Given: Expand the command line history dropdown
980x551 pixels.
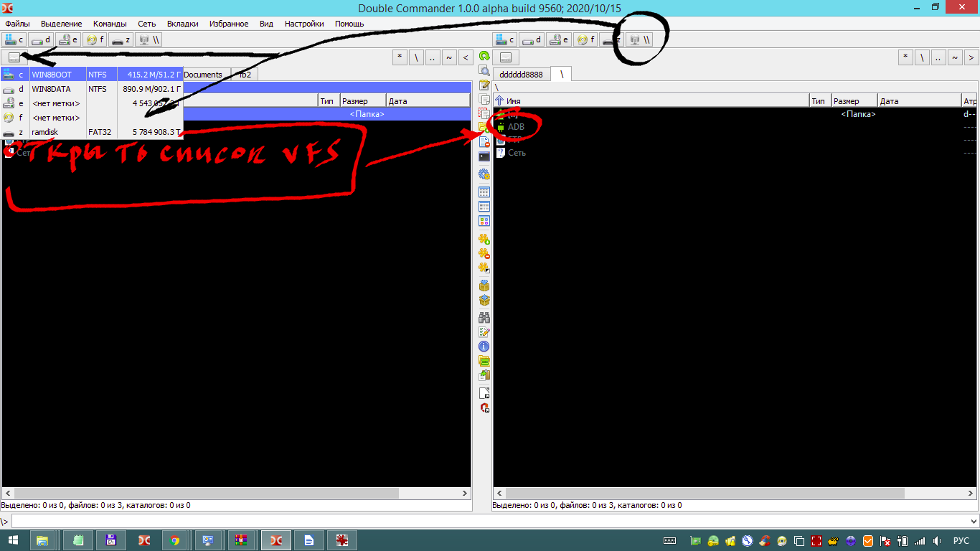Looking at the screenshot, I should coord(973,521).
